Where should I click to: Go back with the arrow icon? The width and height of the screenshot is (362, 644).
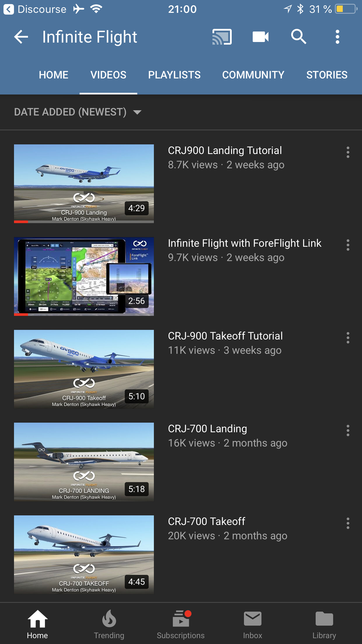pyautogui.click(x=21, y=37)
